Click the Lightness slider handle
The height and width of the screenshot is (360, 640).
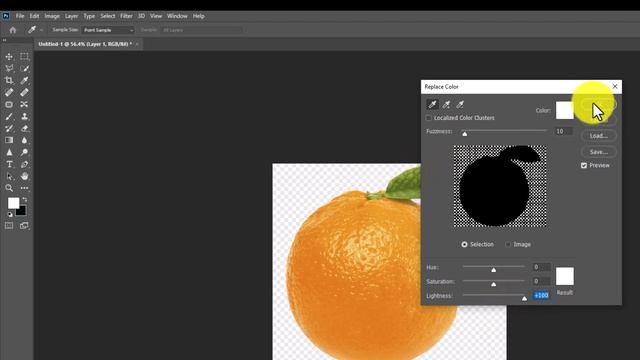click(524, 298)
